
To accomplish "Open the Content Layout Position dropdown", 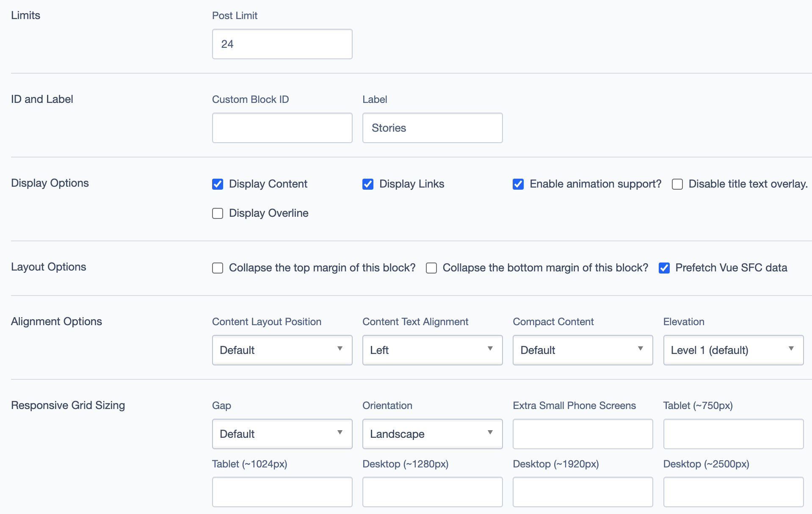I will click(282, 350).
